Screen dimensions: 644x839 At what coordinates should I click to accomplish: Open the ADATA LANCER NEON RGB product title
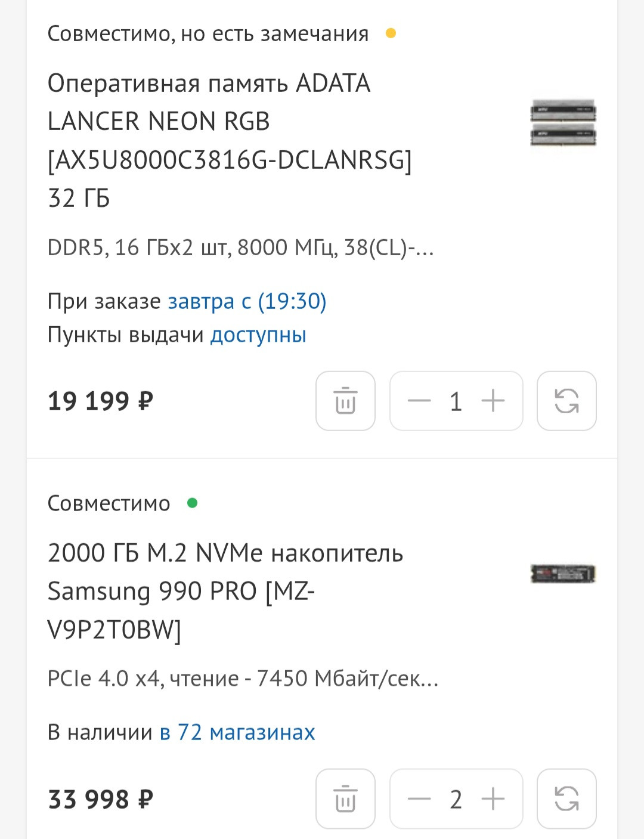pos(230,141)
